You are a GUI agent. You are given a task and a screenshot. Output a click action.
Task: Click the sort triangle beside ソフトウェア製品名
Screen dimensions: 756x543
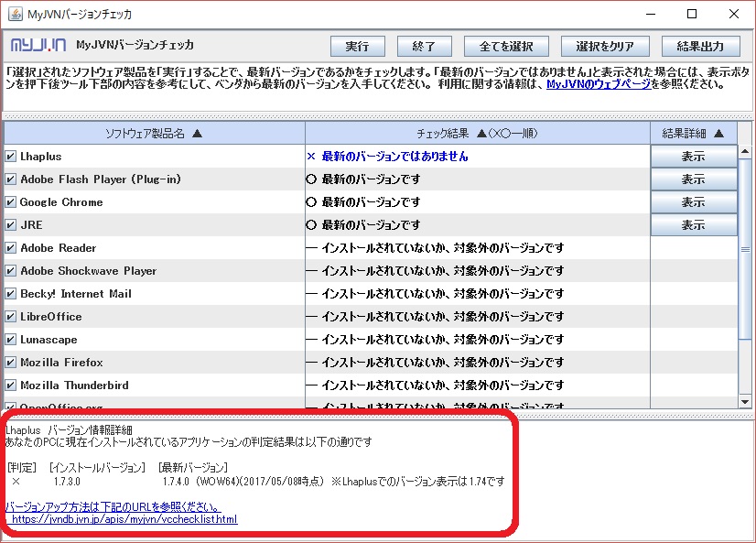(197, 134)
